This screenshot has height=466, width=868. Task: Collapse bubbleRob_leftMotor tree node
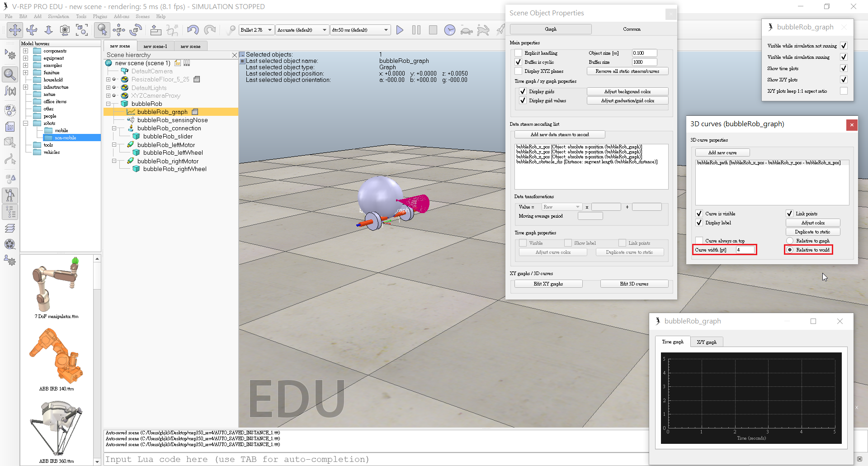[114, 145]
